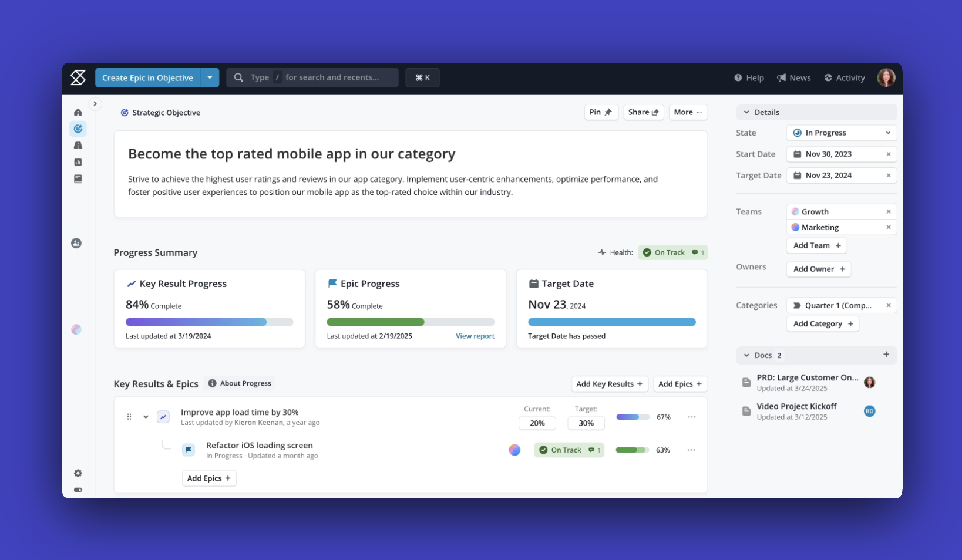
Task: Open the Create Epic dropdown arrow
Action: pos(210,77)
